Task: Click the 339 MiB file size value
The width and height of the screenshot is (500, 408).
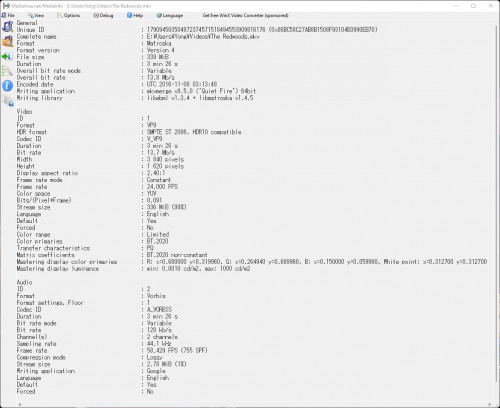Action: point(158,57)
